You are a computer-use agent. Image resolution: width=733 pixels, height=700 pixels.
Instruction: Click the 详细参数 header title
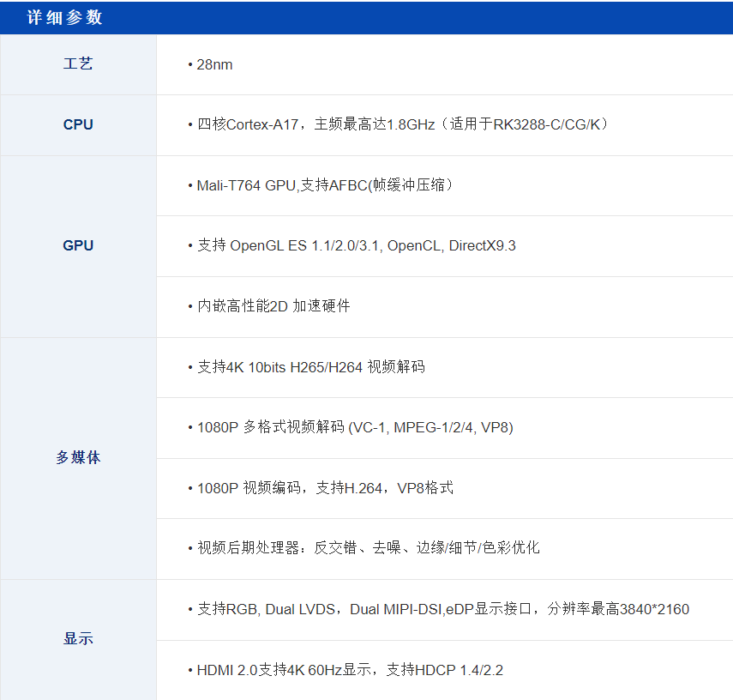coord(64,17)
